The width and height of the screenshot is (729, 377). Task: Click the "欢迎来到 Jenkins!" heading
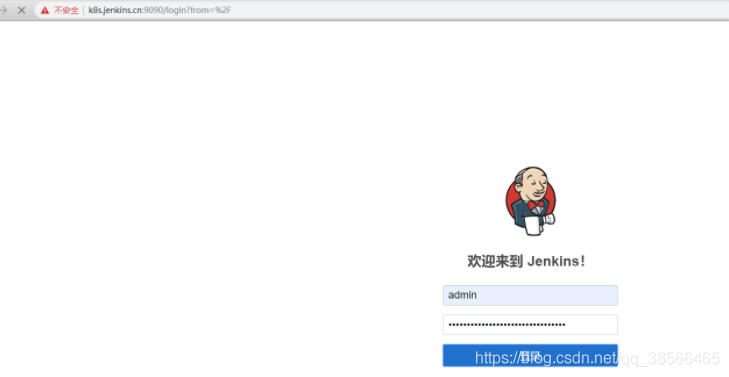[526, 261]
